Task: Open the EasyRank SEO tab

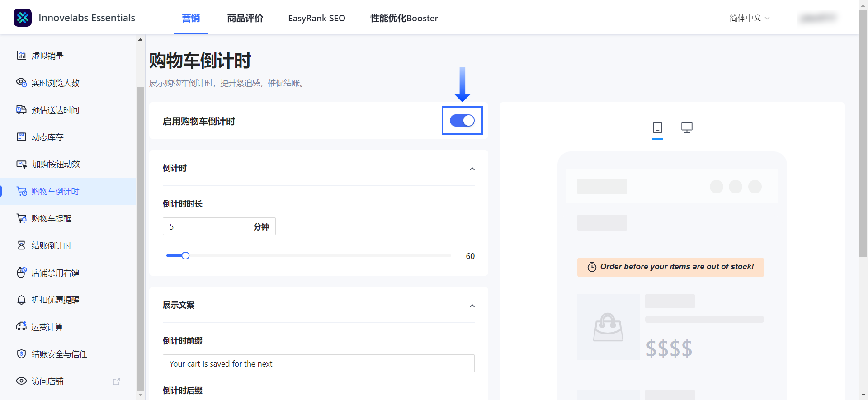Action: 316,18
